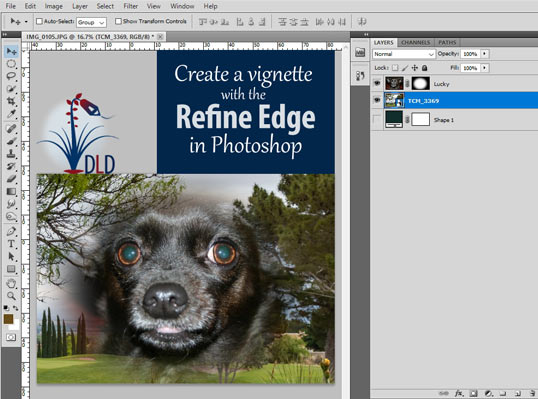The width and height of the screenshot is (538, 399).
Task: Open the Layer menu
Action: 80,6
